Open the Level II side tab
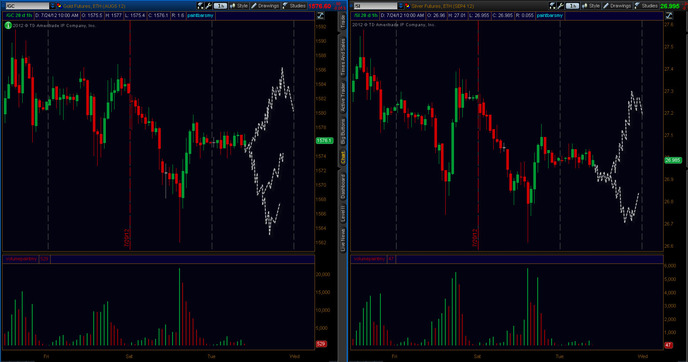Viewport: 688px width, 362px height. [x=343, y=213]
